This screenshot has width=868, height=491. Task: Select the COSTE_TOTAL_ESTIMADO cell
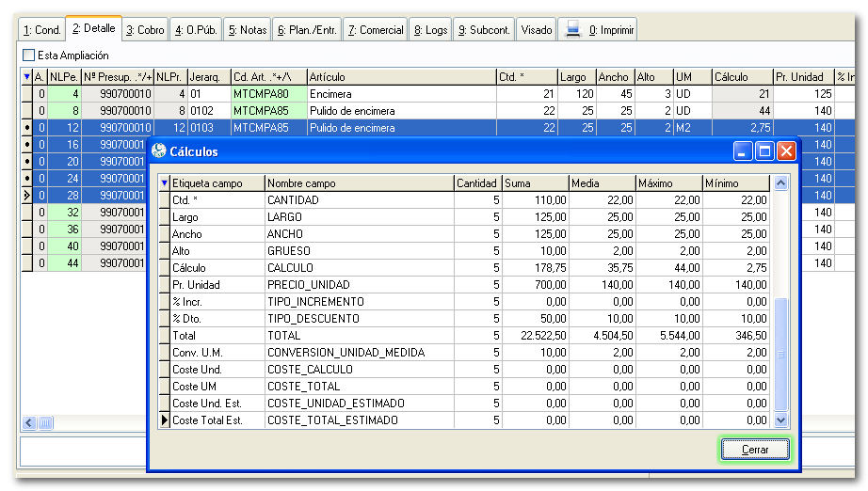360,420
